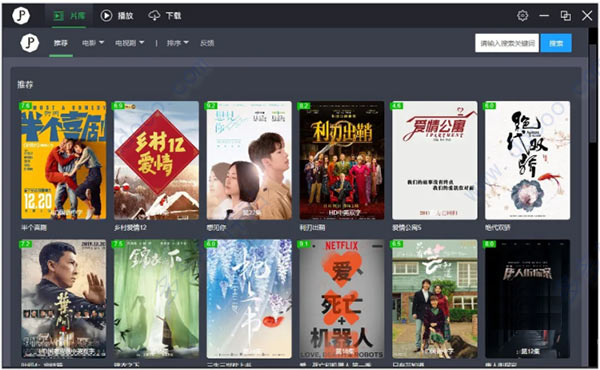Viewport: 600px width, 370px height.
Task: Expand the 电影 dropdown menu
Action: [93, 43]
